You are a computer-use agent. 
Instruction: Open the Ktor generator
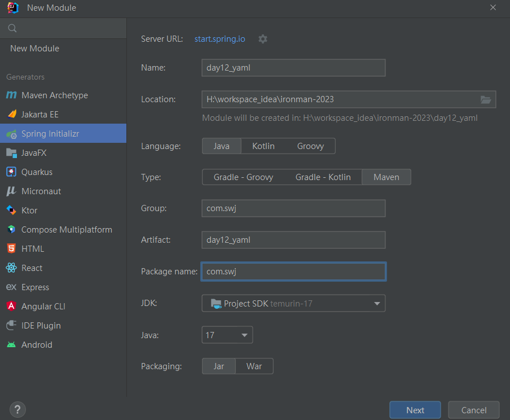coord(29,211)
